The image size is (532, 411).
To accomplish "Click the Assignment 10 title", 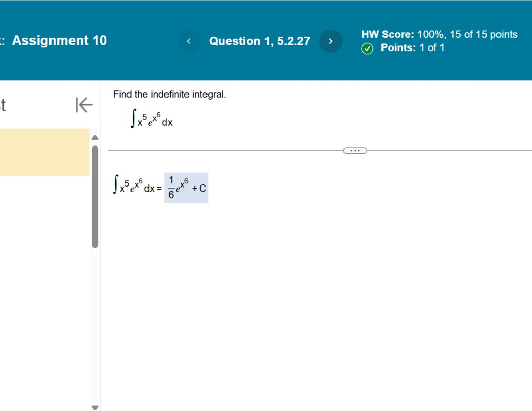I will [59, 41].
